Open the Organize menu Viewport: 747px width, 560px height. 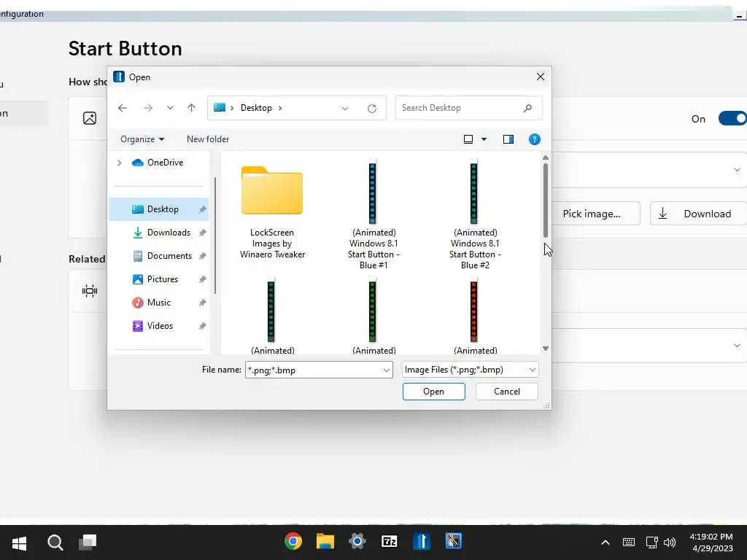pos(142,139)
